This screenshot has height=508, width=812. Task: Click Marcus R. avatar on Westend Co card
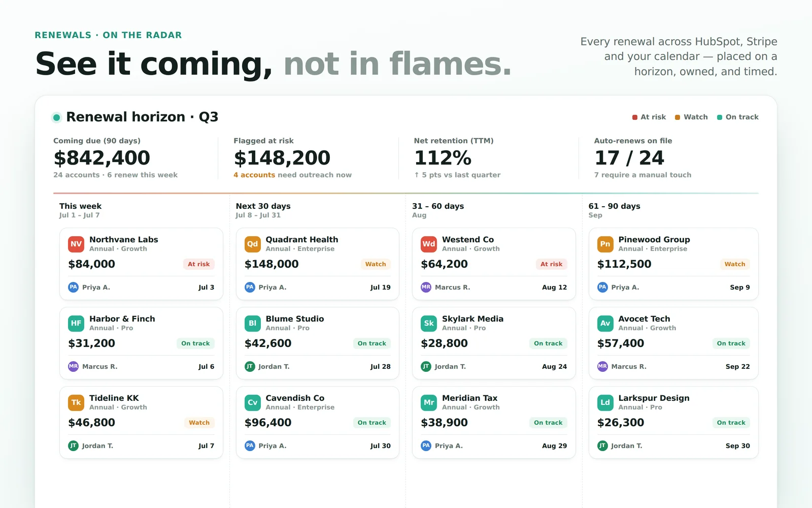pyautogui.click(x=426, y=287)
